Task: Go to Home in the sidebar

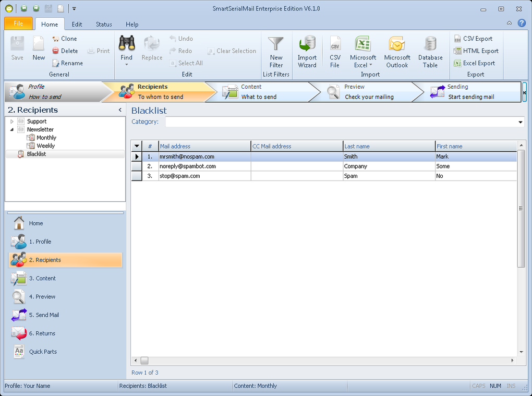Action: click(x=29, y=223)
